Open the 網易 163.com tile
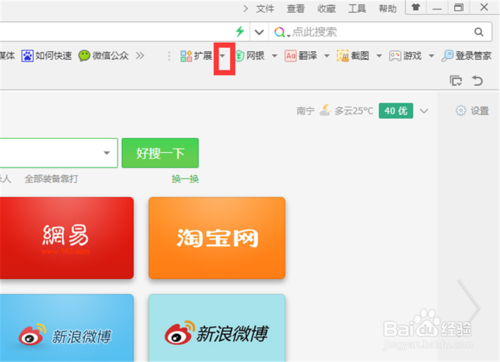The width and height of the screenshot is (500, 362). [67, 238]
